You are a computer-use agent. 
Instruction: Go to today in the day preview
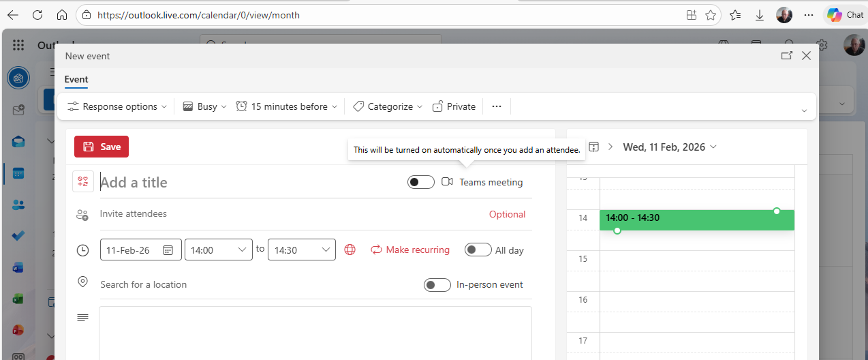coord(594,147)
